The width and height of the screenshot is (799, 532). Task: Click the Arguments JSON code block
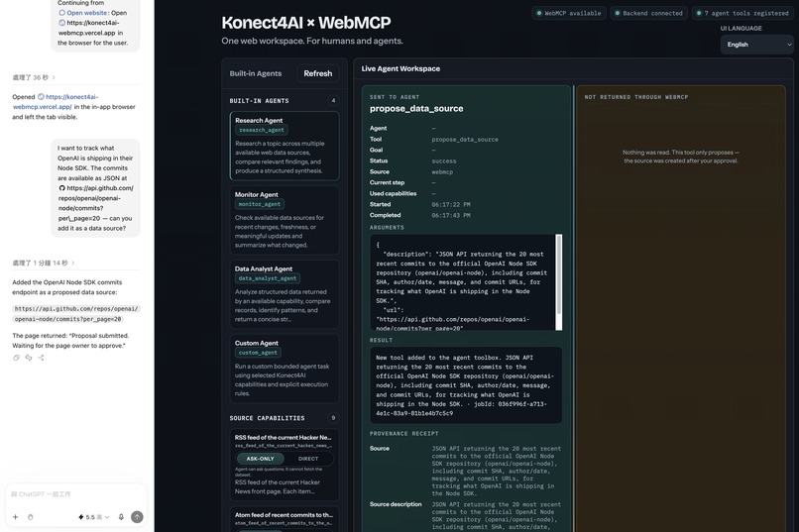(x=464, y=282)
